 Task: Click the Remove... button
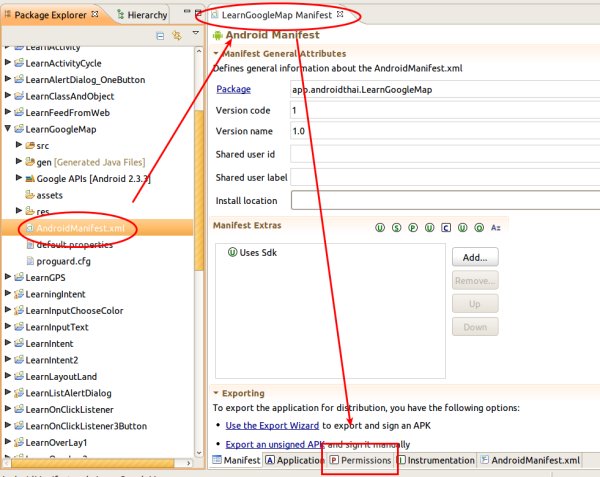pos(475,280)
